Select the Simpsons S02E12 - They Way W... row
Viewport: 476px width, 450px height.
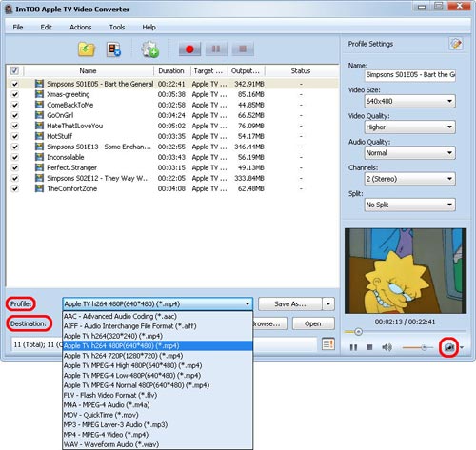(x=171, y=178)
